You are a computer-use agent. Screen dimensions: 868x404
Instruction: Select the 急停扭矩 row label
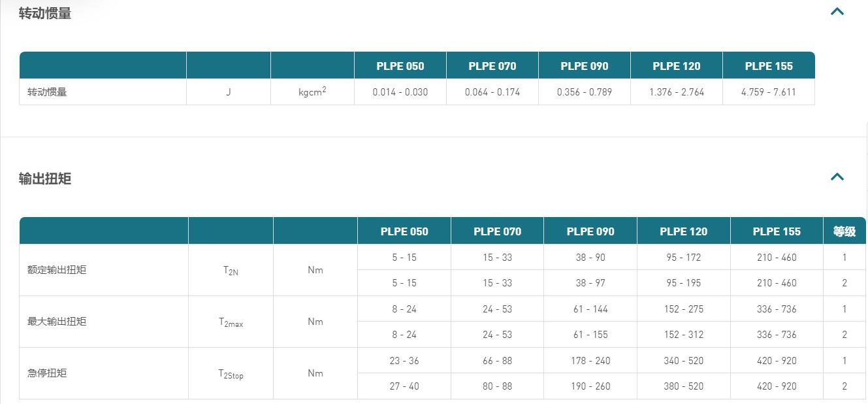(47, 373)
